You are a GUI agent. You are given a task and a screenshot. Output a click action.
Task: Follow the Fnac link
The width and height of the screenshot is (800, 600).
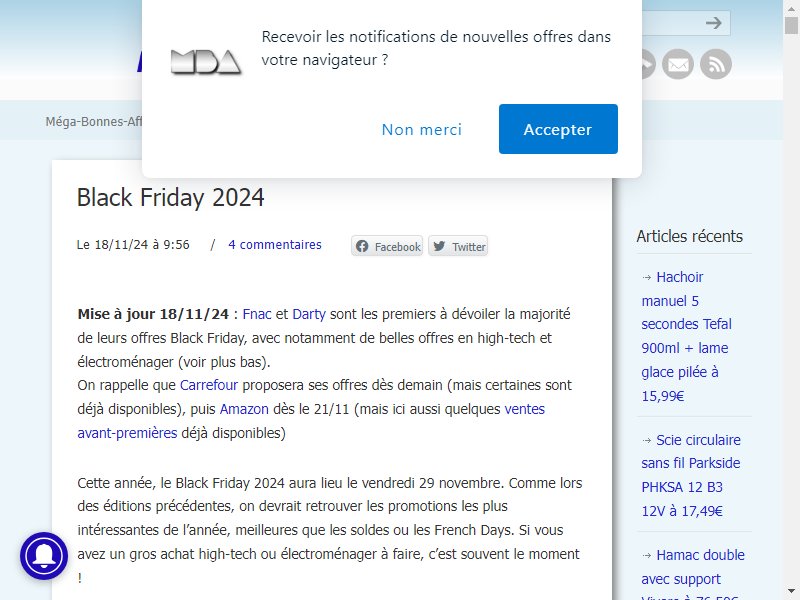click(257, 314)
